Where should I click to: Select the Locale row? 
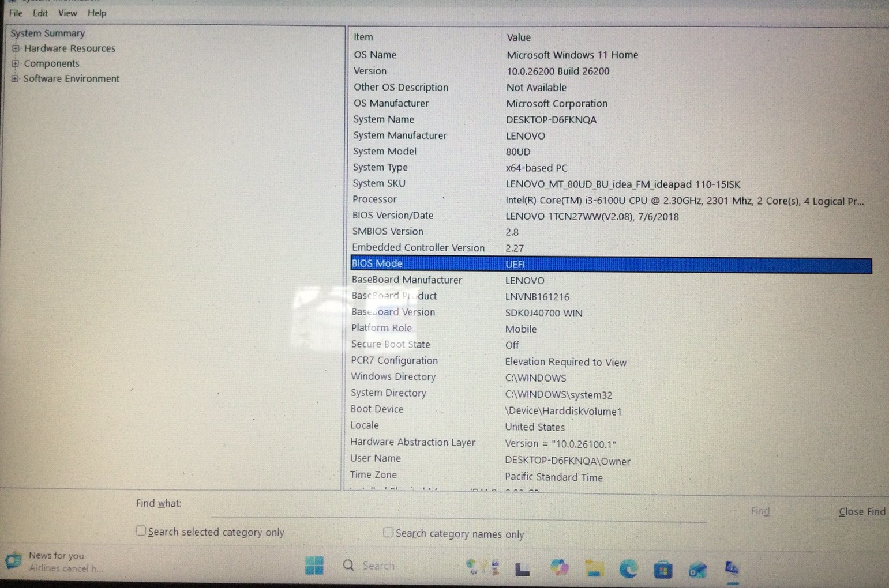point(612,426)
